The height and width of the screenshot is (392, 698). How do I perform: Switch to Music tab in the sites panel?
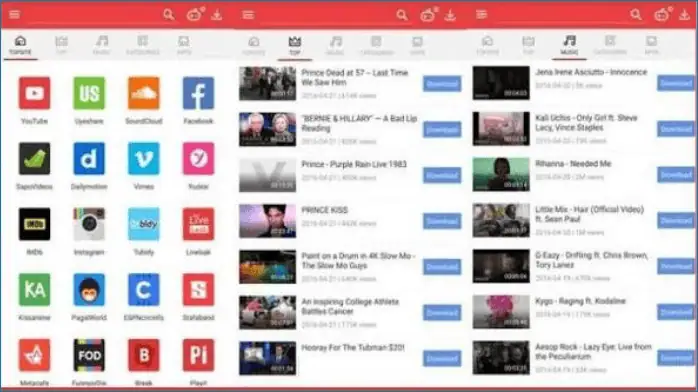click(x=101, y=45)
